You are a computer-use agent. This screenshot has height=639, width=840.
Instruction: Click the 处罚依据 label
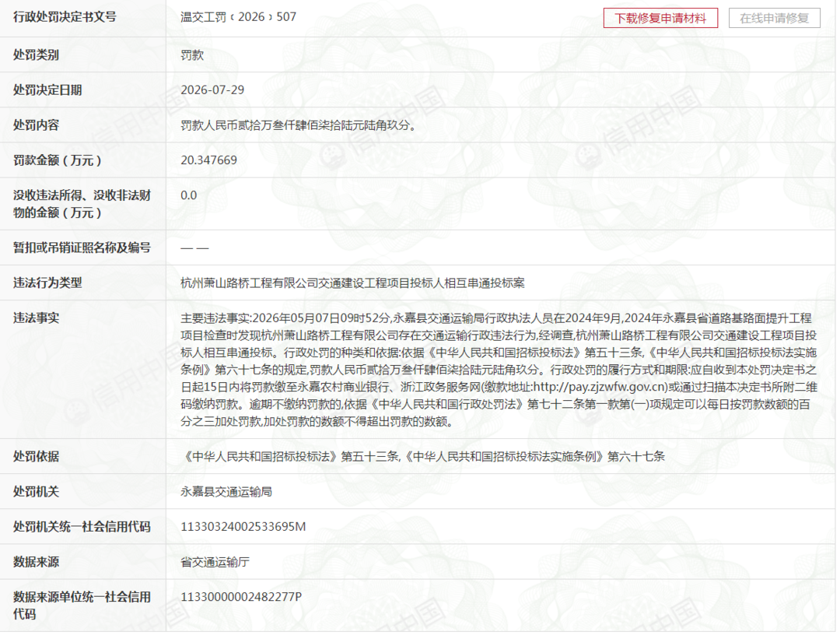pyautogui.click(x=36, y=457)
